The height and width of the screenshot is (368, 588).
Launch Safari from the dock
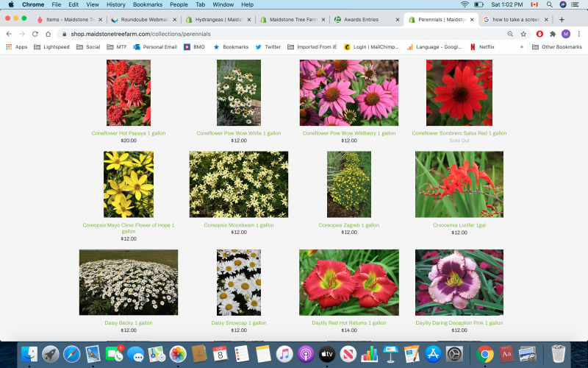(x=71, y=354)
